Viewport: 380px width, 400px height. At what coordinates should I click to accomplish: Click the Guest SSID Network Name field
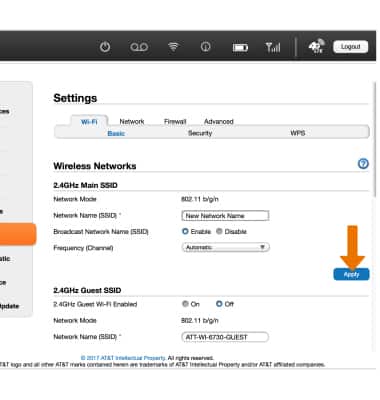coord(225,337)
